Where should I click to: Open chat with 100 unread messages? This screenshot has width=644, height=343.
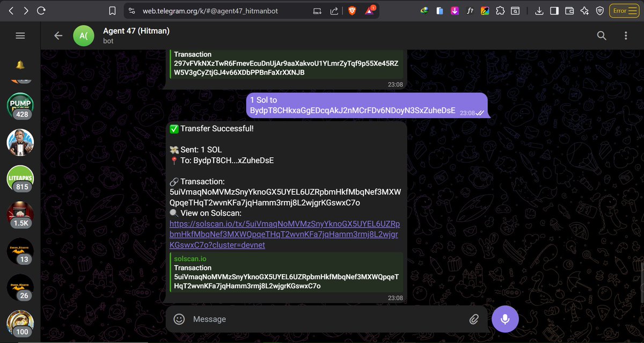[x=20, y=324]
